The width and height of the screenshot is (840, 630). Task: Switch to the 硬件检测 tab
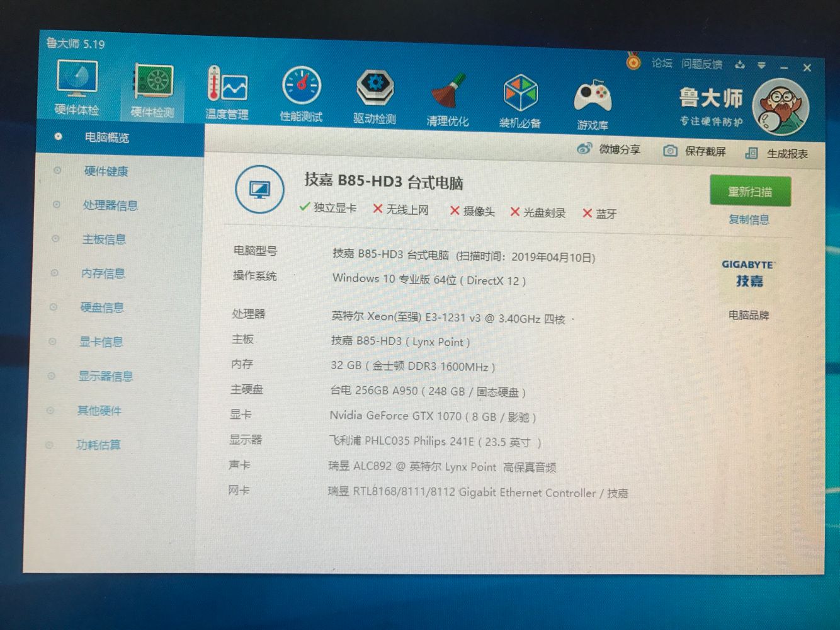click(153, 90)
